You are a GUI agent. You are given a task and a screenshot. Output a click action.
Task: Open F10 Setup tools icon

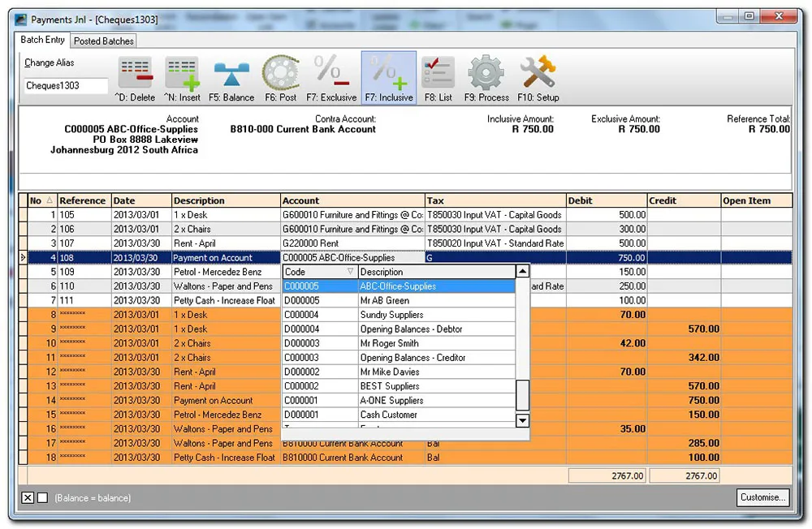click(x=537, y=74)
